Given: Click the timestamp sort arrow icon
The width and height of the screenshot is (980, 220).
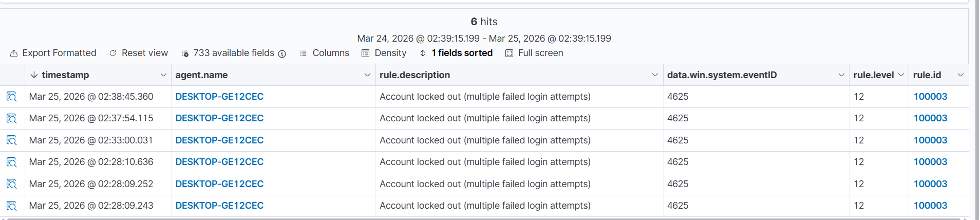Looking at the screenshot, I should 34,75.
